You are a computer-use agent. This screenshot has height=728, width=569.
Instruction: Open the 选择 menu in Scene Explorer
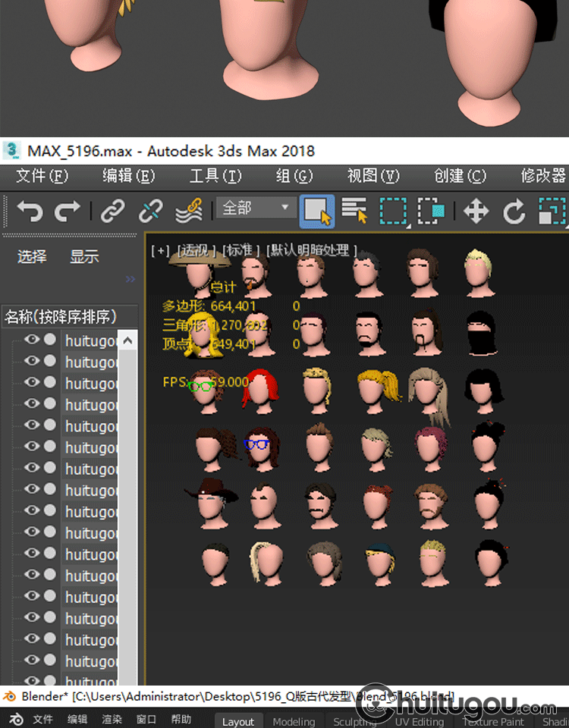[x=32, y=256]
